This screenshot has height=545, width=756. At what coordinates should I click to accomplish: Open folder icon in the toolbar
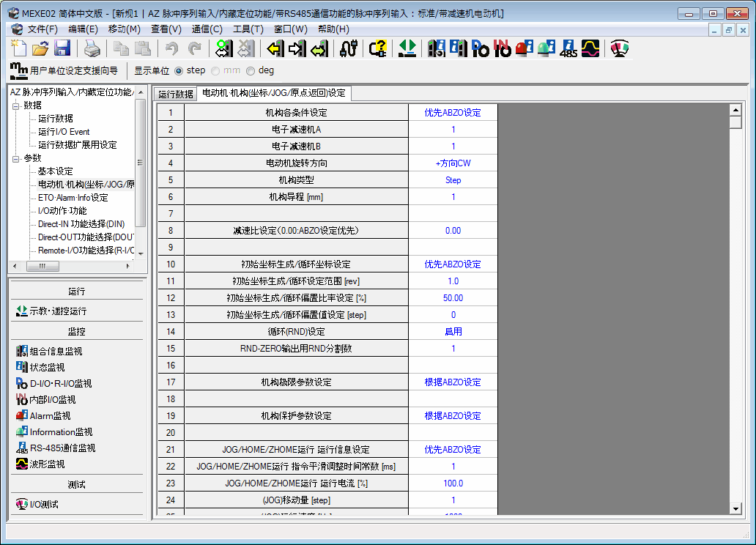(40, 49)
